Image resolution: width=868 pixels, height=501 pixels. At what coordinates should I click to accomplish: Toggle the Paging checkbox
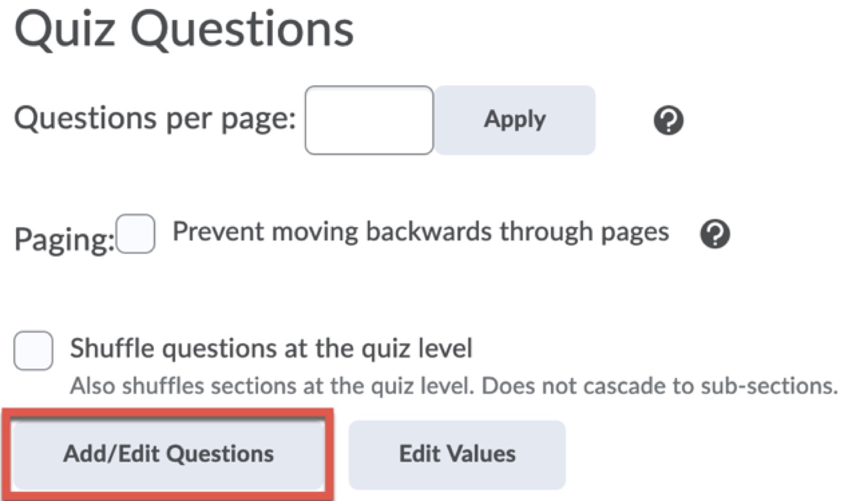[x=136, y=234]
